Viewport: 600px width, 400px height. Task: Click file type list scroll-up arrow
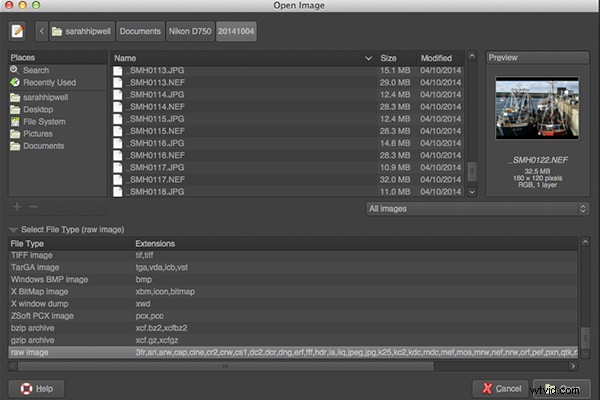coord(585,242)
